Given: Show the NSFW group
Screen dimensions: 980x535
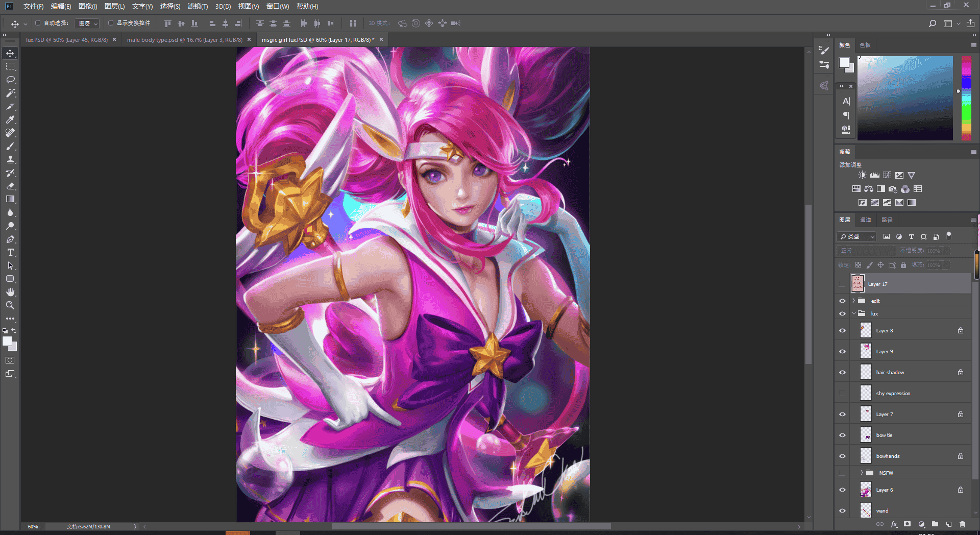Looking at the screenshot, I should coord(842,473).
